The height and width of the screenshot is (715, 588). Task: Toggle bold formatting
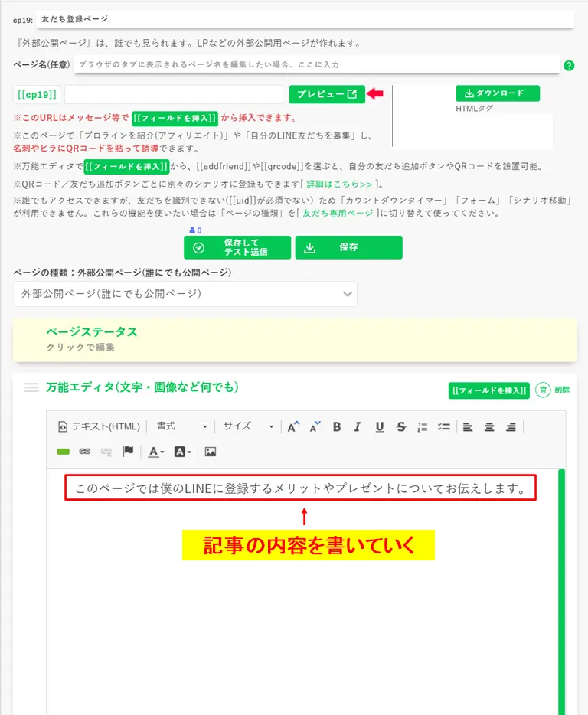[337, 427]
